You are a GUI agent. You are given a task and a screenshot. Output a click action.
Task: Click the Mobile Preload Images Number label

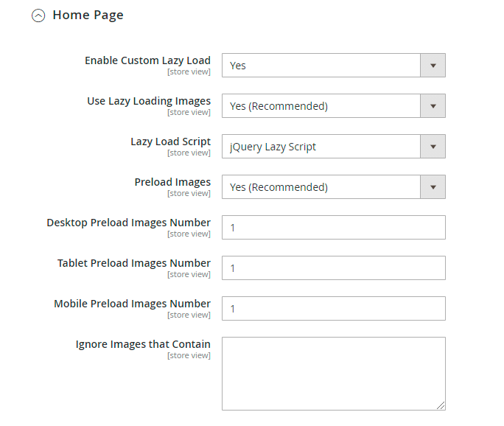pos(132,304)
